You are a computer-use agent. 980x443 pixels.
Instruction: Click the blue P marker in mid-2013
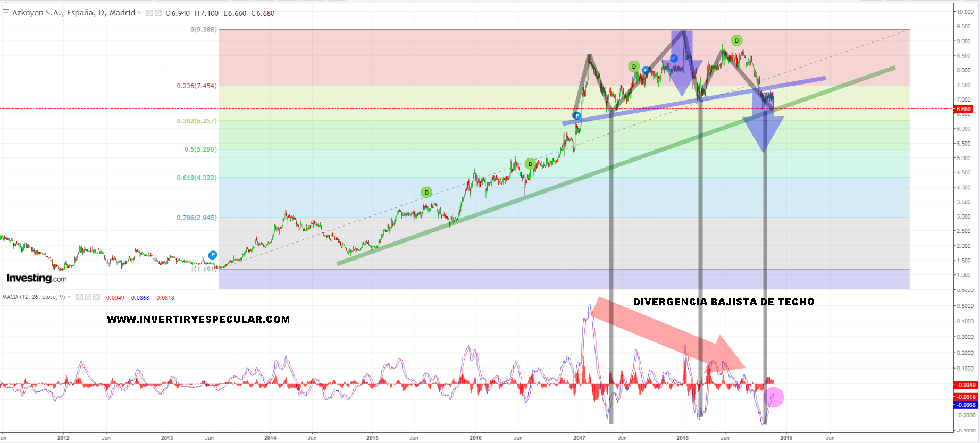point(213,255)
